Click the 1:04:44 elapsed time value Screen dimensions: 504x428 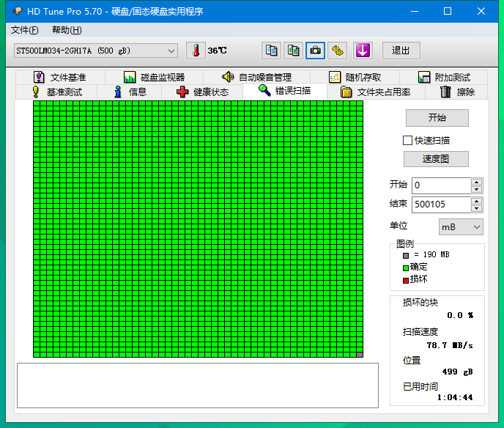[x=455, y=397]
